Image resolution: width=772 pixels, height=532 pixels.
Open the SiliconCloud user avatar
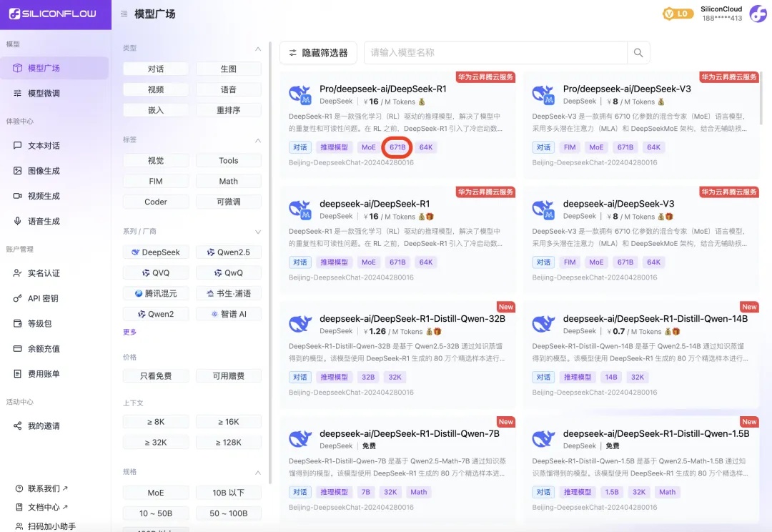pyautogui.click(x=758, y=14)
